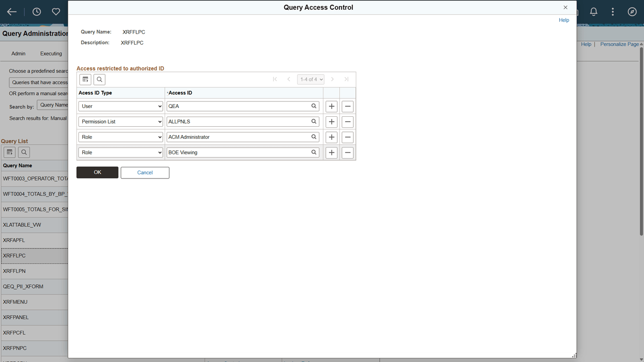This screenshot has height=362, width=644.
Task: Go to last page of access rows
Action: point(346,79)
